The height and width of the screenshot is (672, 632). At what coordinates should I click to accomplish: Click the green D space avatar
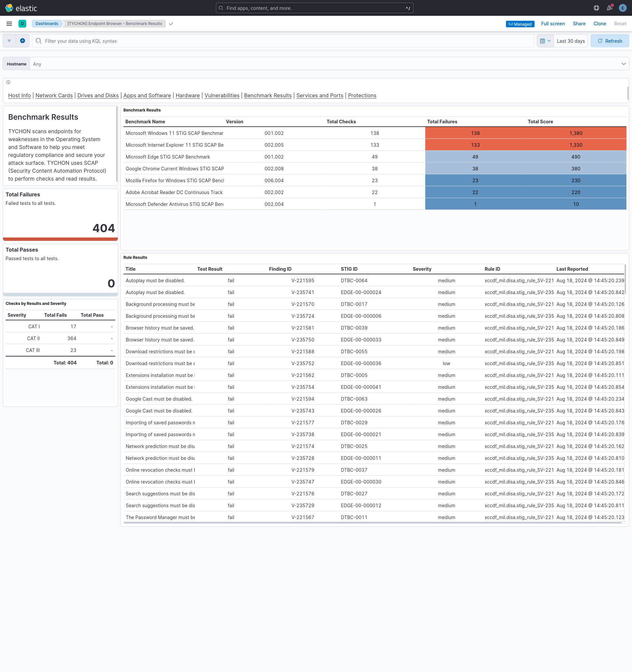[x=22, y=24]
